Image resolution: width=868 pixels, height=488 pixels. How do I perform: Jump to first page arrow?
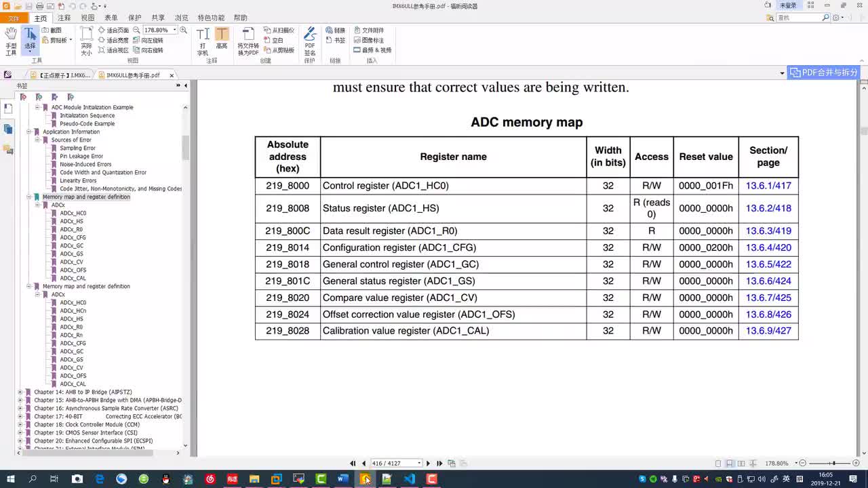coord(353,464)
